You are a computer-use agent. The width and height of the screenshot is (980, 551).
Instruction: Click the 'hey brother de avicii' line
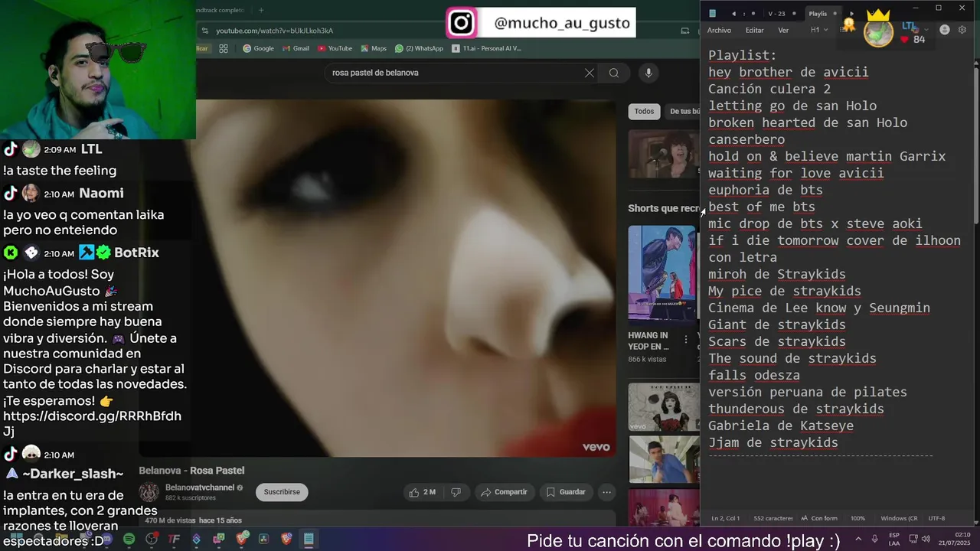point(788,72)
